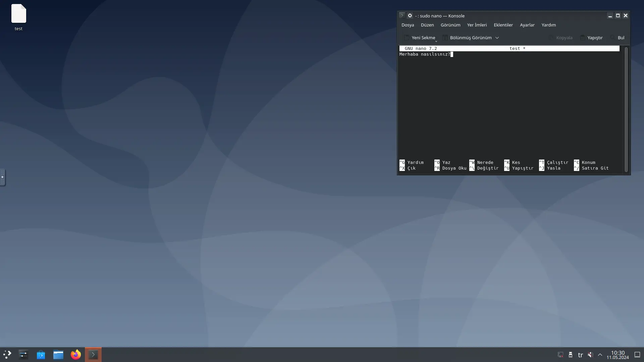The height and width of the screenshot is (362, 644).
Task: Minimize the Konsole window
Action: coord(610,16)
